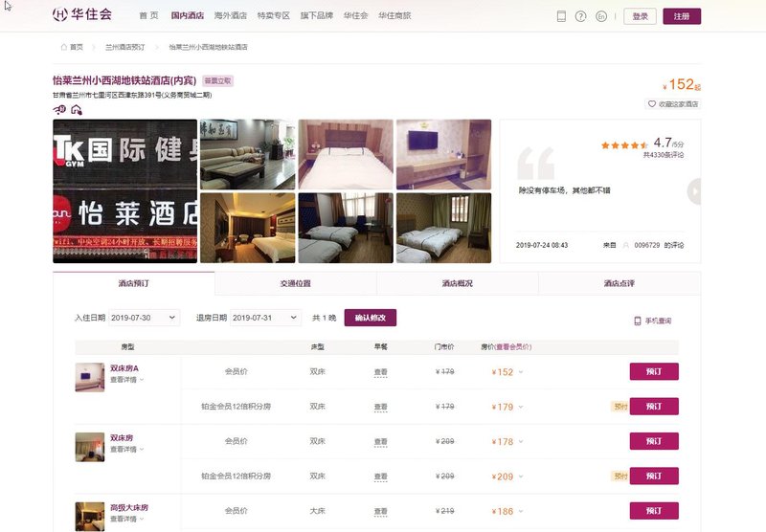Click the help question mark icon

(x=581, y=16)
